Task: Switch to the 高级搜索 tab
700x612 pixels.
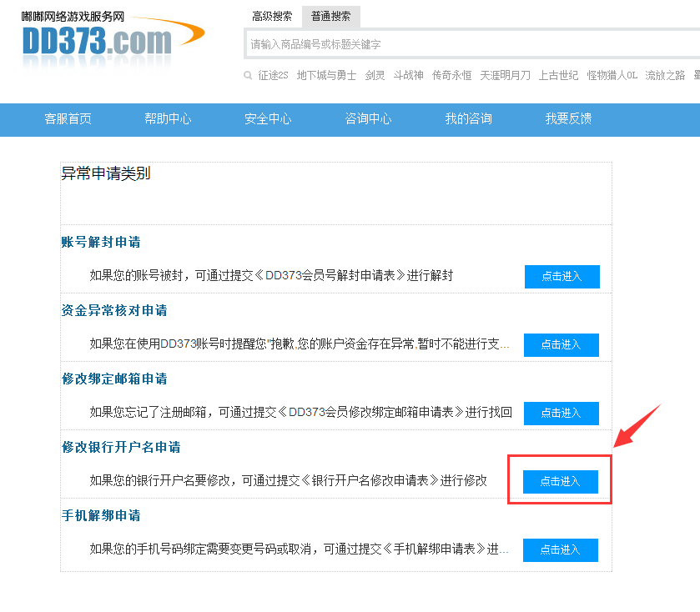Action: coord(272,17)
